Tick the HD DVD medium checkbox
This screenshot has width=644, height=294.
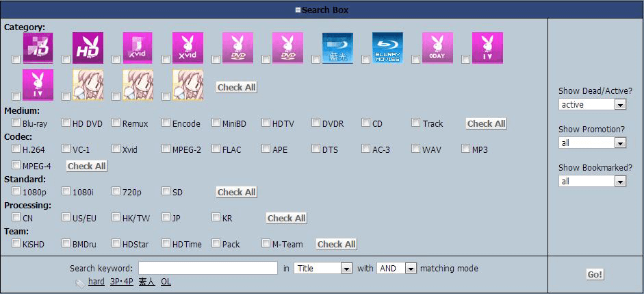point(66,123)
